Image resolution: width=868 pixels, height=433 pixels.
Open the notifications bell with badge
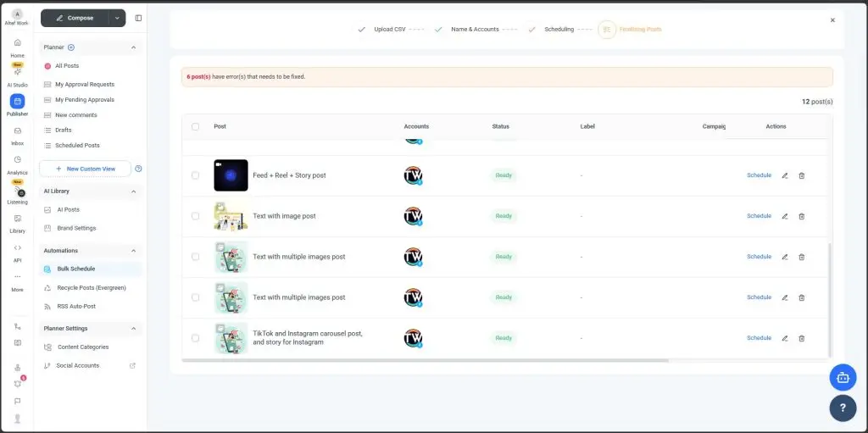coord(17,384)
